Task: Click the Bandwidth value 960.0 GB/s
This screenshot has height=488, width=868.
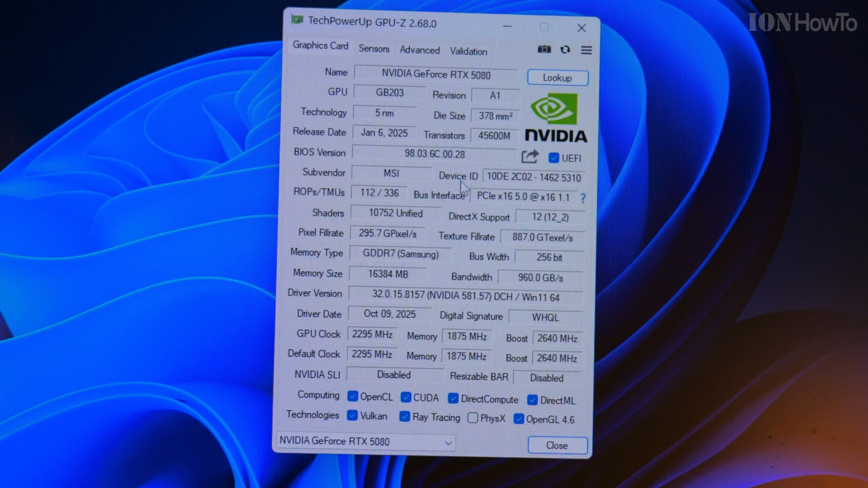Action: 540,278
